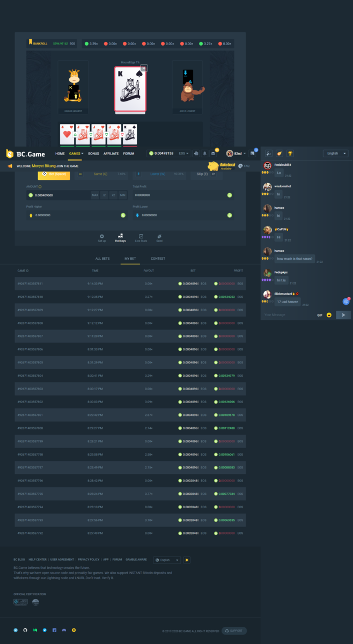This screenshot has width=353, height=644.
Task: Click the trophy icon in chat header
Action: pos(290,153)
